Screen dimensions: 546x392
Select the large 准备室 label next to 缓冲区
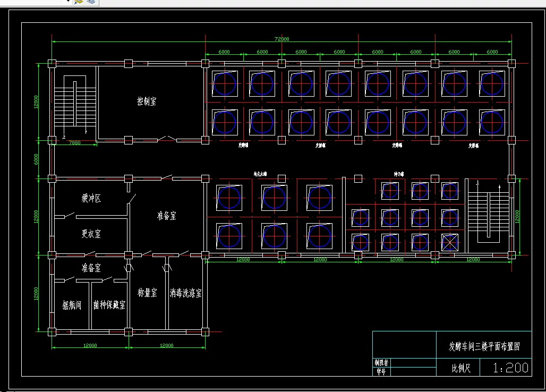(166, 216)
